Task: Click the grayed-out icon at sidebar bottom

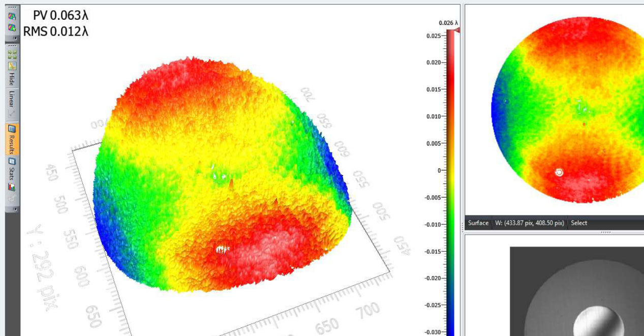Action: click(12, 198)
